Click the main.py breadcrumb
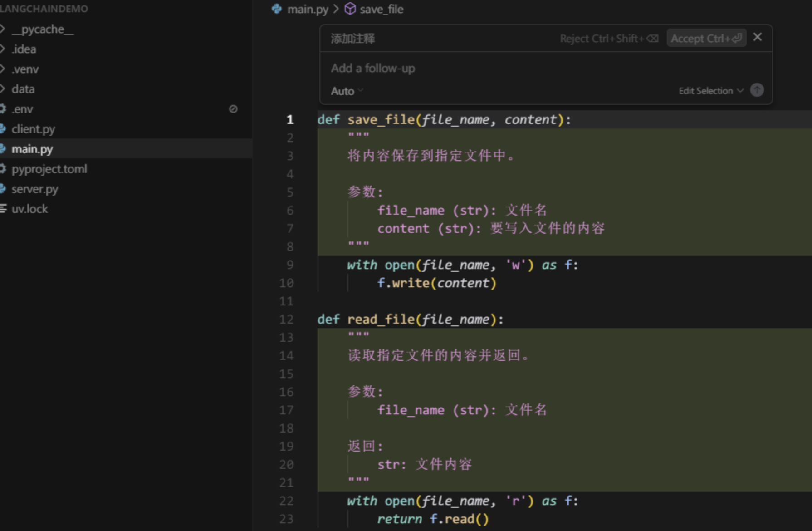 (x=308, y=10)
